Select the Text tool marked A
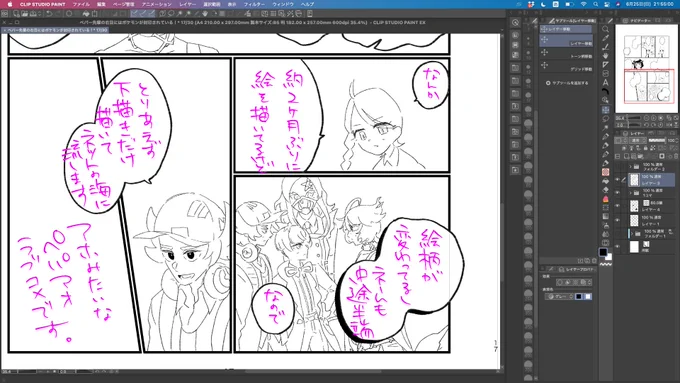Viewport: 680px width, 383px height. [x=605, y=82]
